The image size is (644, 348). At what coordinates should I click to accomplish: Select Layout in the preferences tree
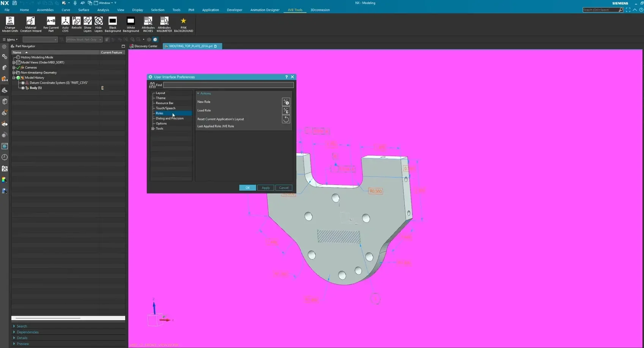[x=161, y=93]
